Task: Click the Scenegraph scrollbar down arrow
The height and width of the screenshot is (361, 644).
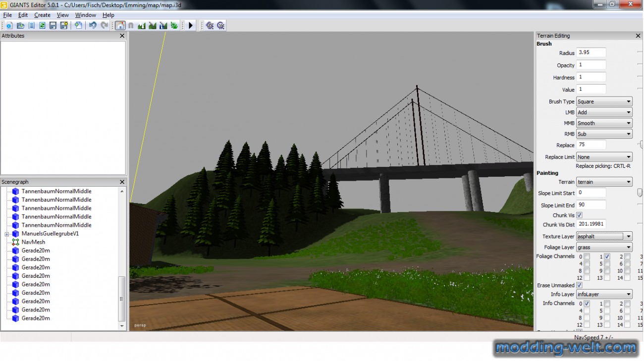Action: pos(122,326)
